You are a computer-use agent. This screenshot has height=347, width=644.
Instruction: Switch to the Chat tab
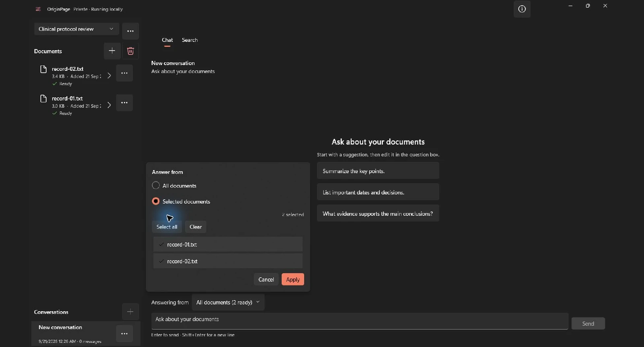click(167, 40)
